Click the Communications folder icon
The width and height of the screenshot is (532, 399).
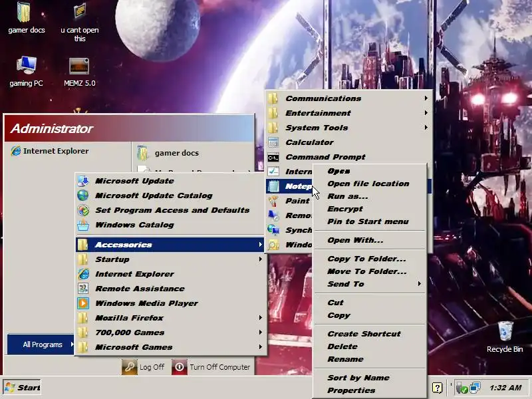click(273, 98)
